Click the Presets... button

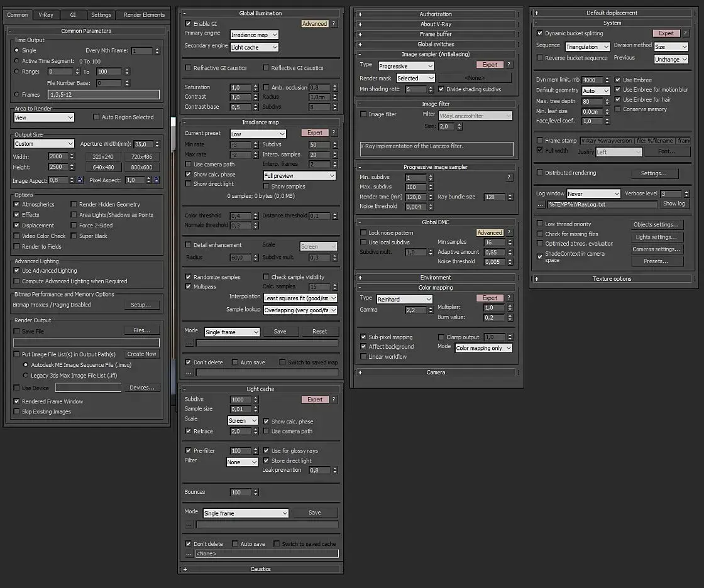tap(656, 261)
